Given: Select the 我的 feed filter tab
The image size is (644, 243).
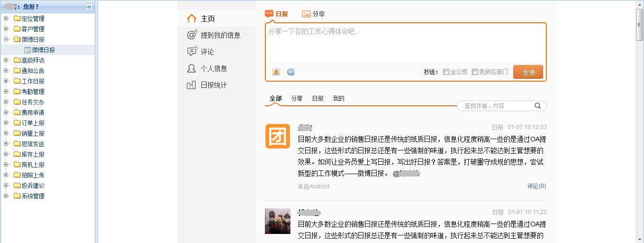Looking at the screenshot, I should click(338, 99).
